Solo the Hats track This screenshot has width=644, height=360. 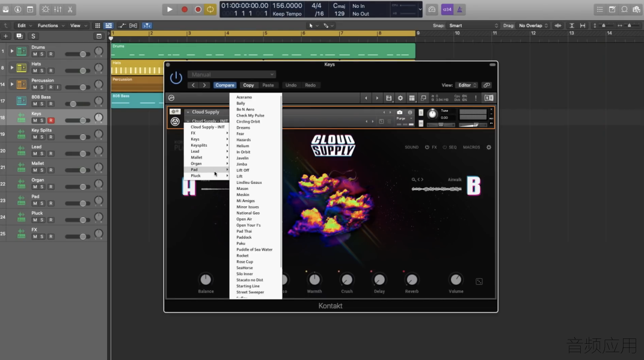42,70
